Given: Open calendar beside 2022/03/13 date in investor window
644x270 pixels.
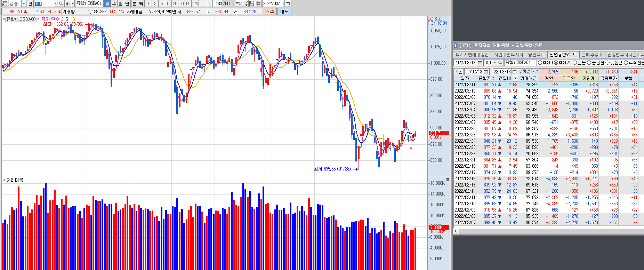Looking at the screenshot, I should click(480, 63).
